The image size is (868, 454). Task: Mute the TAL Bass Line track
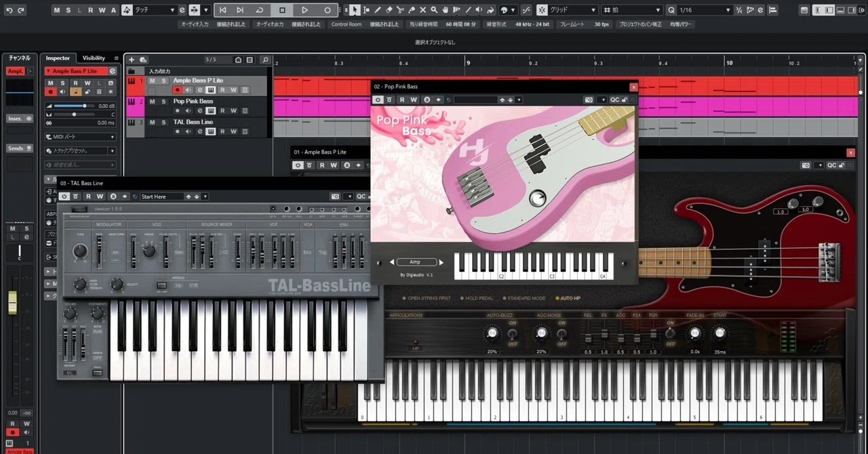click(x=152, y=122)
